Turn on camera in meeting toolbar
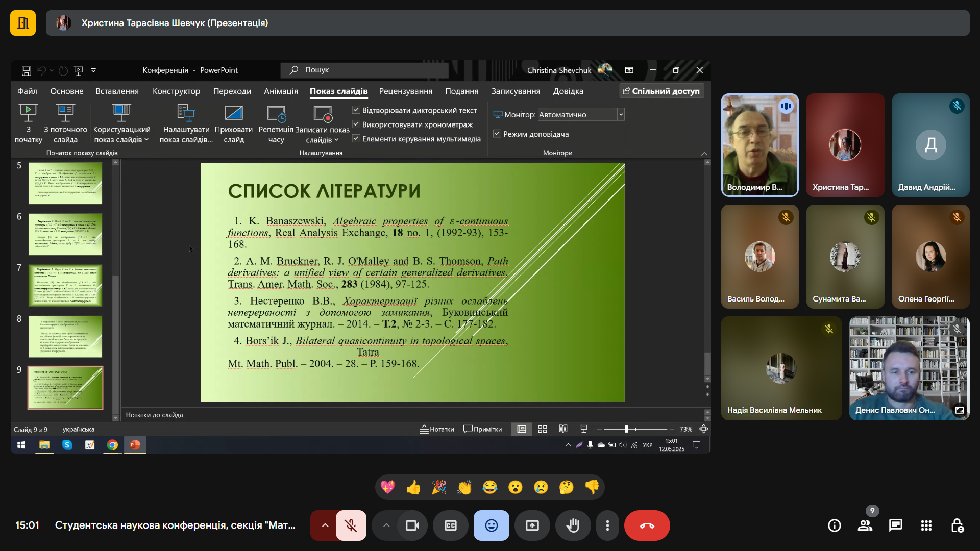Screen dimensions: 980x551 pos(412,525)
